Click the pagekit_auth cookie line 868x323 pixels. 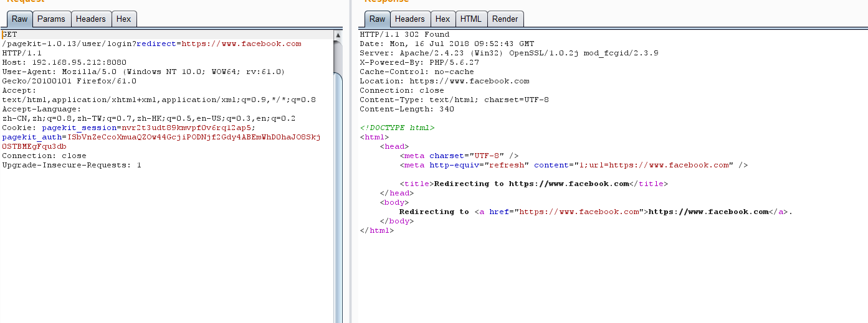(x=161, y=137)
